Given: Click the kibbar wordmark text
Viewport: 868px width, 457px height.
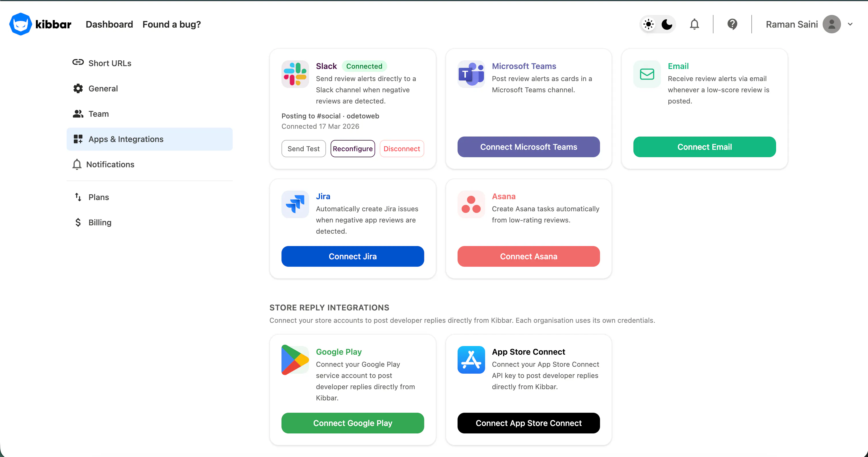Looking at the screenshot, I should click(53, 24).
